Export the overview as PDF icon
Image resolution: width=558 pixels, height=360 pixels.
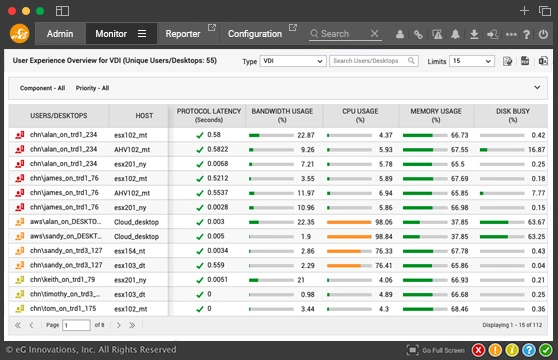pyautogui.click(x=525, y=61)
